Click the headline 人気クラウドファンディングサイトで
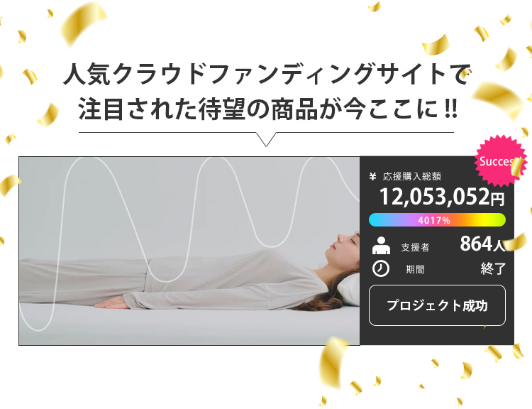Viewport: 532px width, 409px height. (267, 73)
